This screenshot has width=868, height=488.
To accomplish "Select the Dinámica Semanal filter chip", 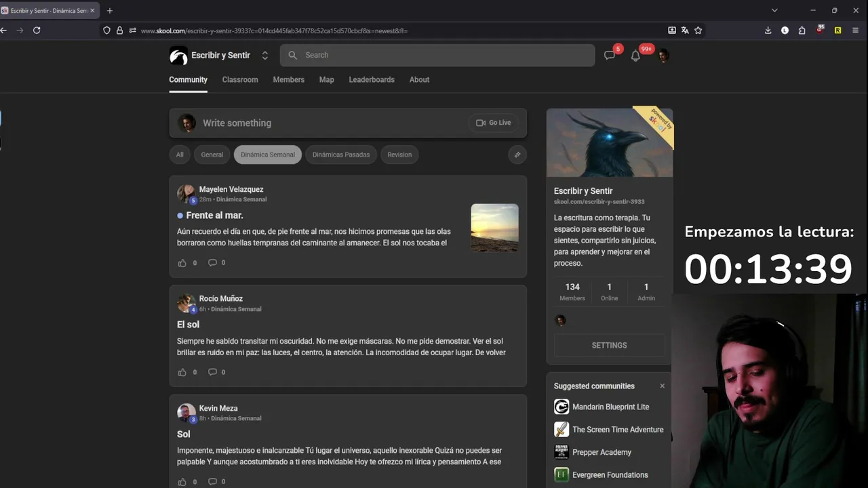I will point(268,155).
